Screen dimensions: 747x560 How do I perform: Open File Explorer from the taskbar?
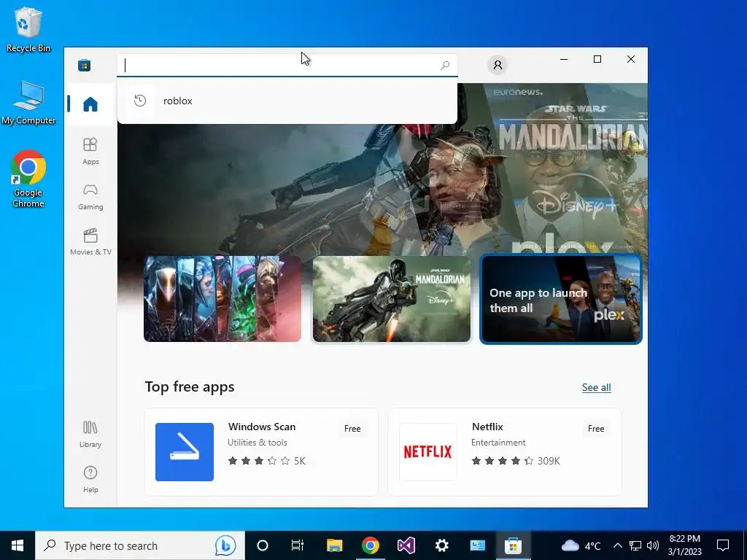334,545
